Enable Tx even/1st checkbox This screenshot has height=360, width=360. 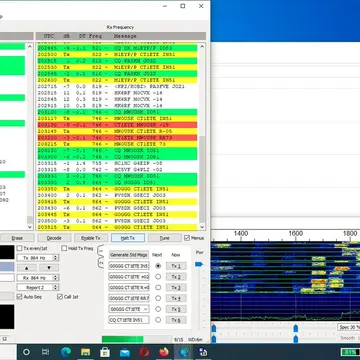pyautogui.click(x=32, y=248)
